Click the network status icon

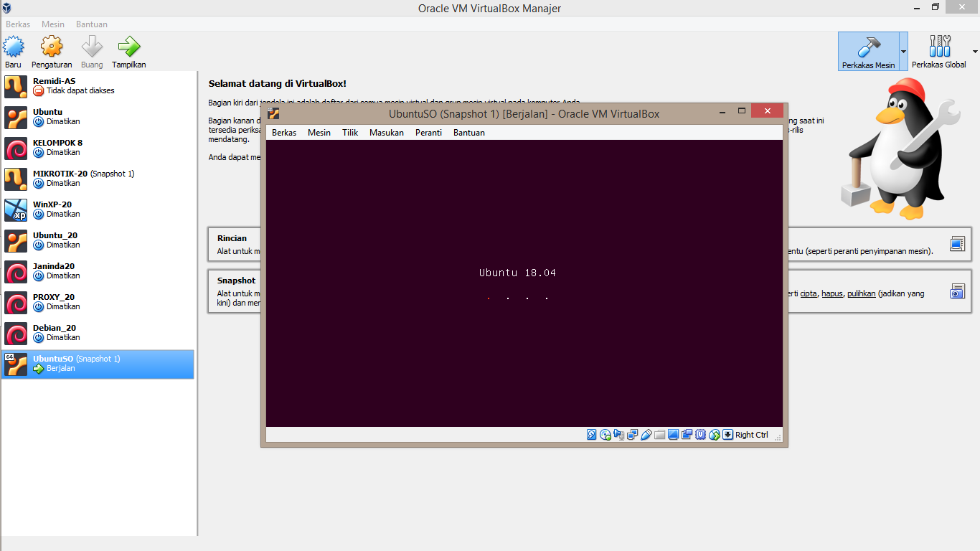coord(631,435)
